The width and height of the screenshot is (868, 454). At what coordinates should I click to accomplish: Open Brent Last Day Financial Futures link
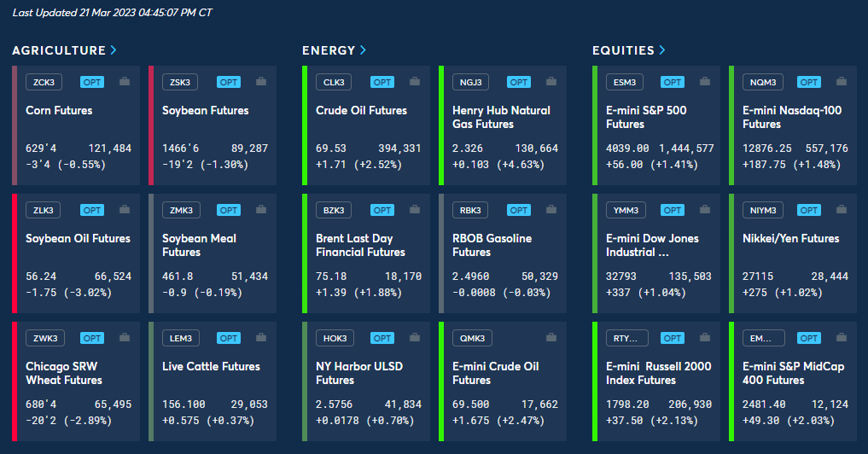pyautogui.click(x=360, y=245)
